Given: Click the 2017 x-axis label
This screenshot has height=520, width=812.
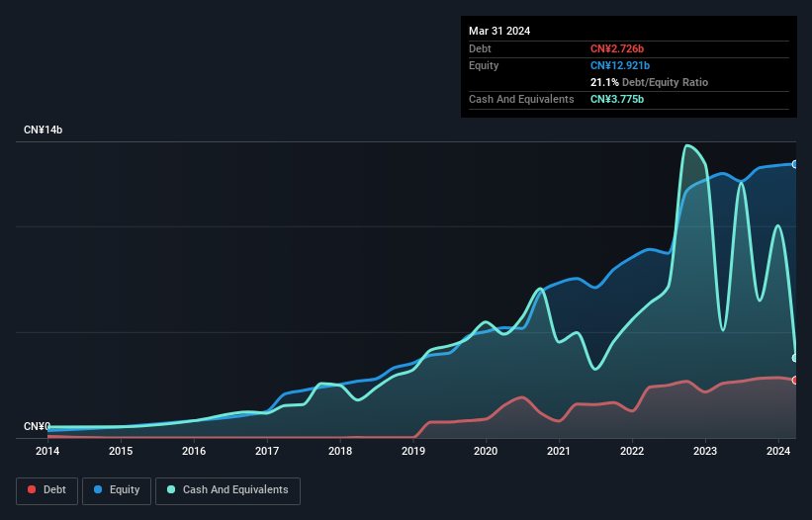Looking at the screenshot, I should coord(267,451).
